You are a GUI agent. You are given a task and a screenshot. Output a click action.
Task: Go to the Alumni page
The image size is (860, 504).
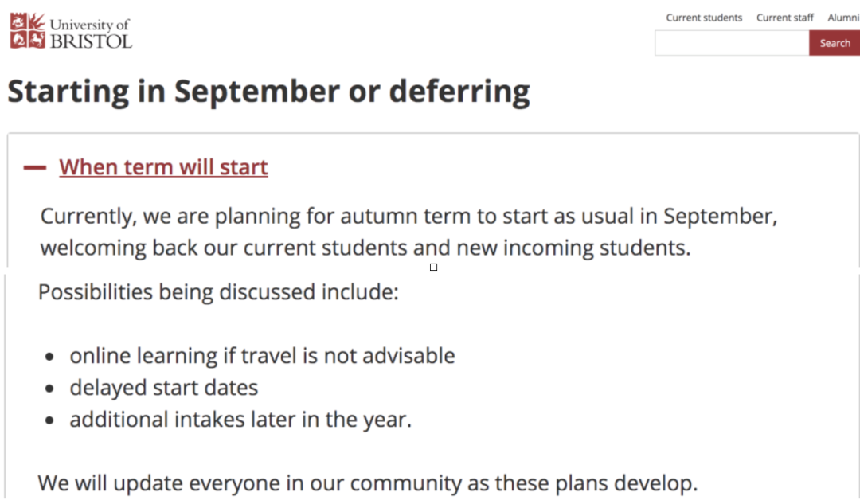843,18
